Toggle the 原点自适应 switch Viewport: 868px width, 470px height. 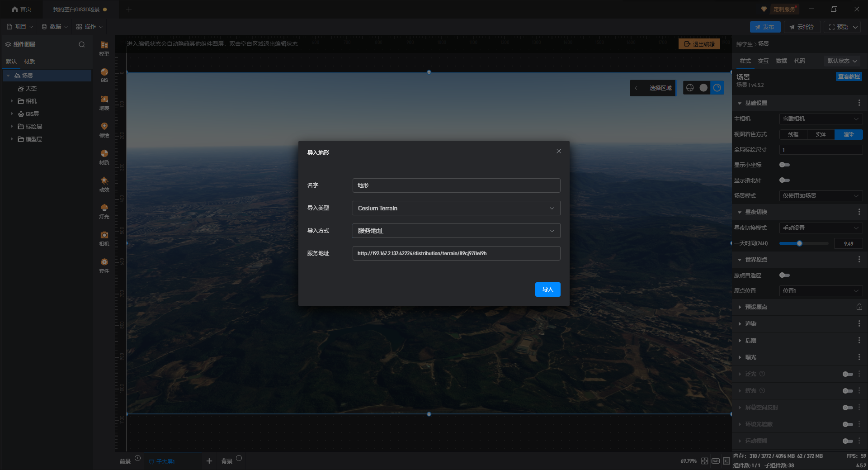(x=784, y=275)
